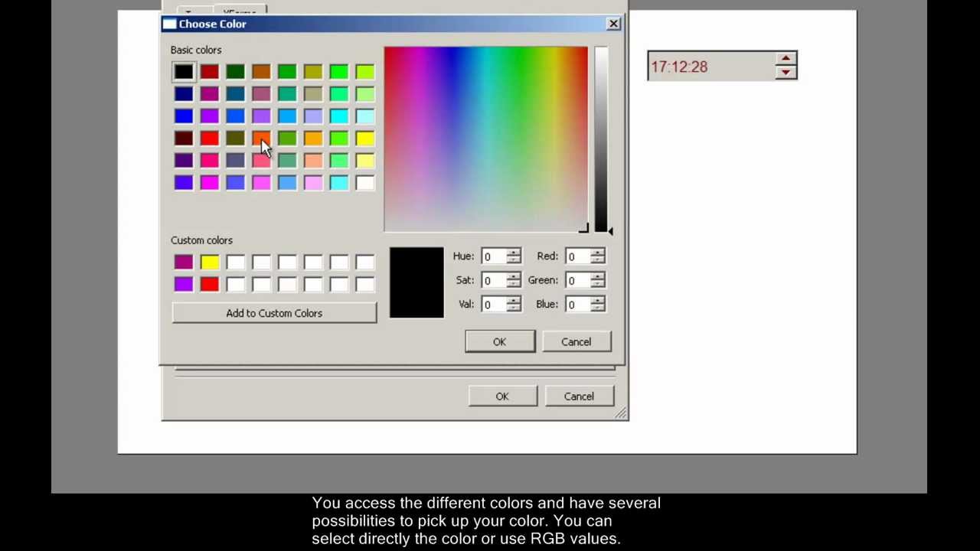Click the vertical brightness value strip
The image size is (980, 551).
[601, 139]
